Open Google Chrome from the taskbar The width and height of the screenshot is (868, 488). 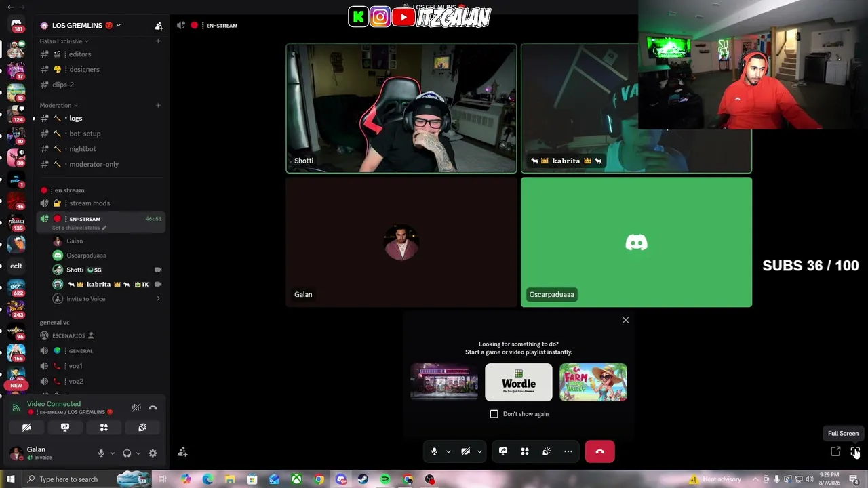coord(319,479)
